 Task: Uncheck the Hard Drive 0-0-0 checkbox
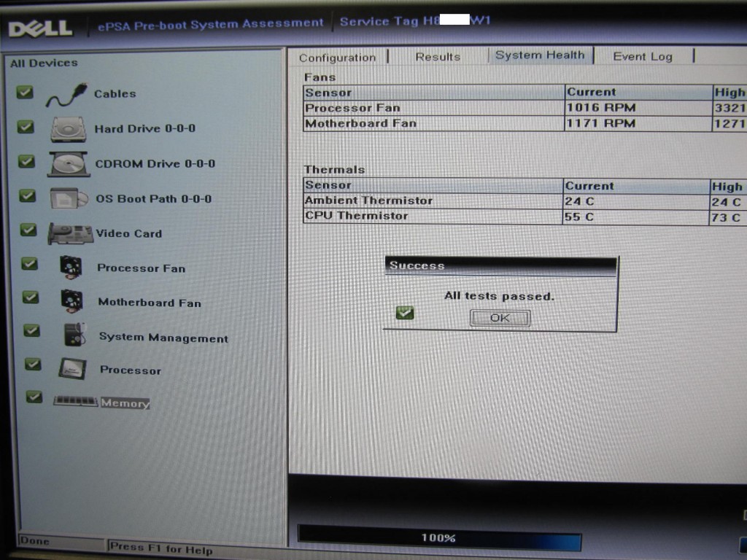pos(26,127)
